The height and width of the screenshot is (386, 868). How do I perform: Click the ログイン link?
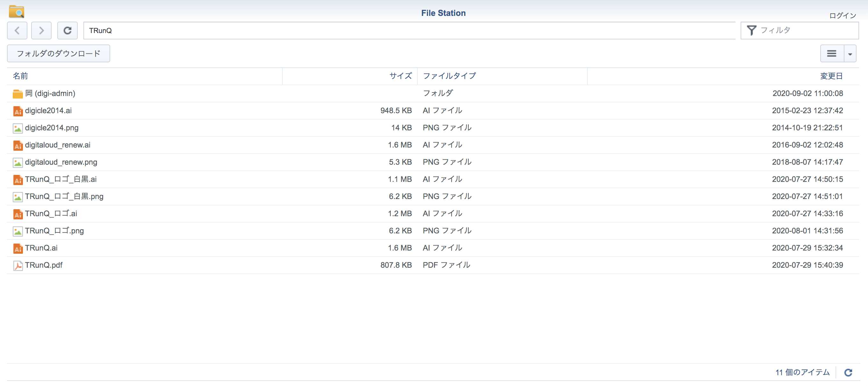coord(842,16)
